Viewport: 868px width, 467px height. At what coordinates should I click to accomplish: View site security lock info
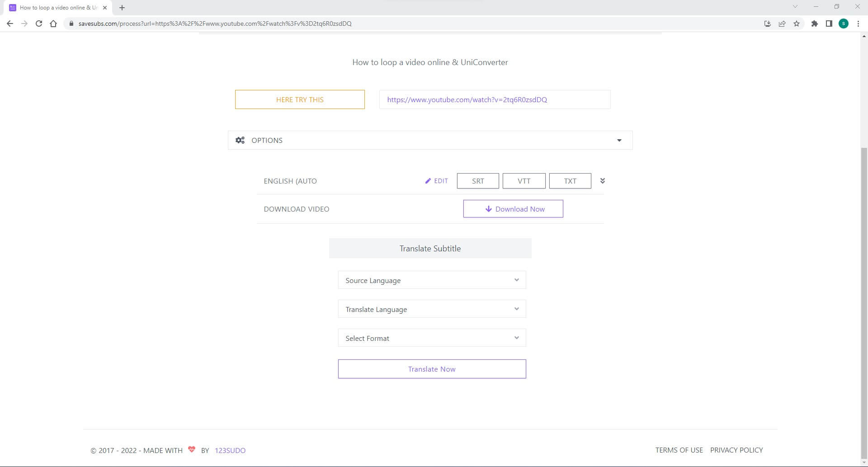(71, 24)
